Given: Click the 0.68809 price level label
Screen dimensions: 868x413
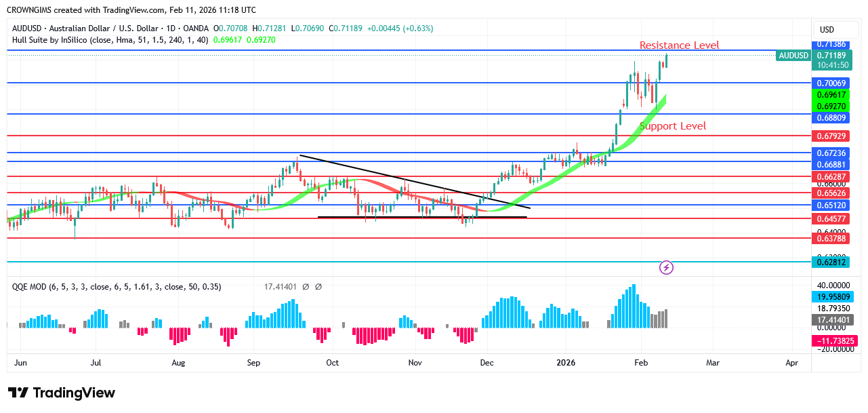Looking at the screenshot, I should coord(831,117).
